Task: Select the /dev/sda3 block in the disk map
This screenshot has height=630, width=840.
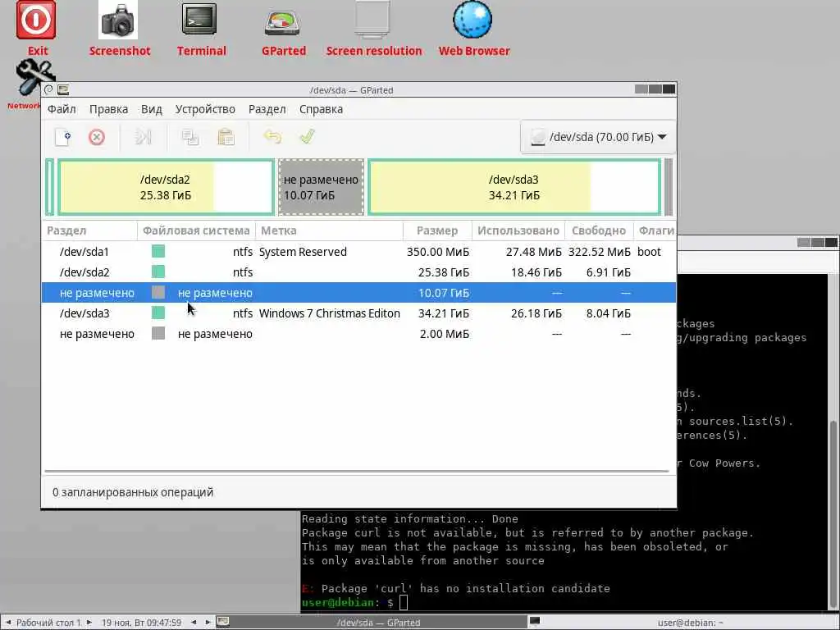Action: pyautogui.click(x=514, y=187)
